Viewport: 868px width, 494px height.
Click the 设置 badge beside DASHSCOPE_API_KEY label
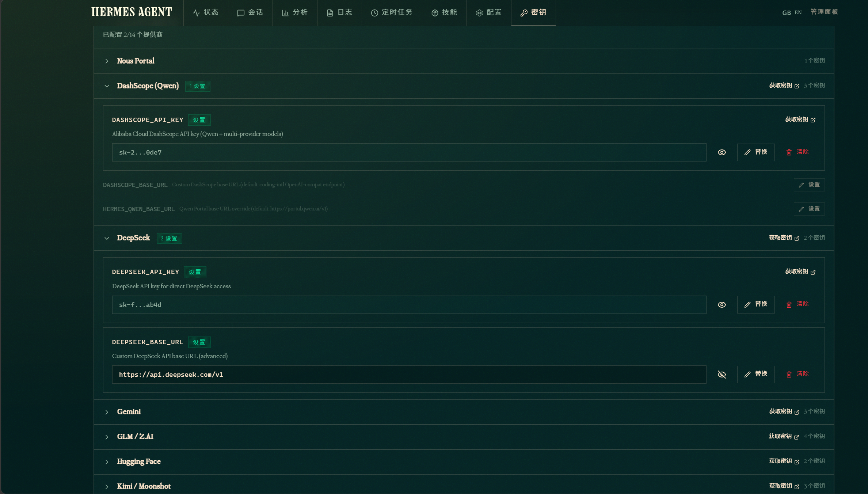pos(199,120)
